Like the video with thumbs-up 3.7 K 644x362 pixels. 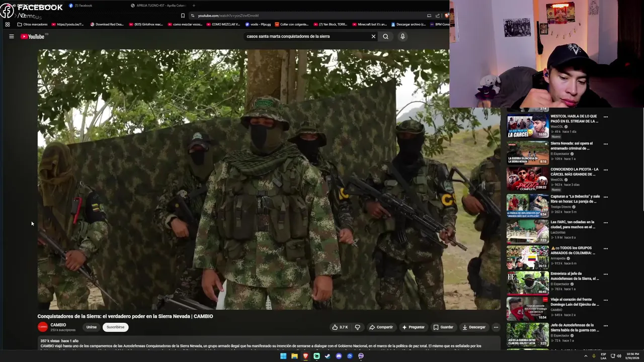340,327
